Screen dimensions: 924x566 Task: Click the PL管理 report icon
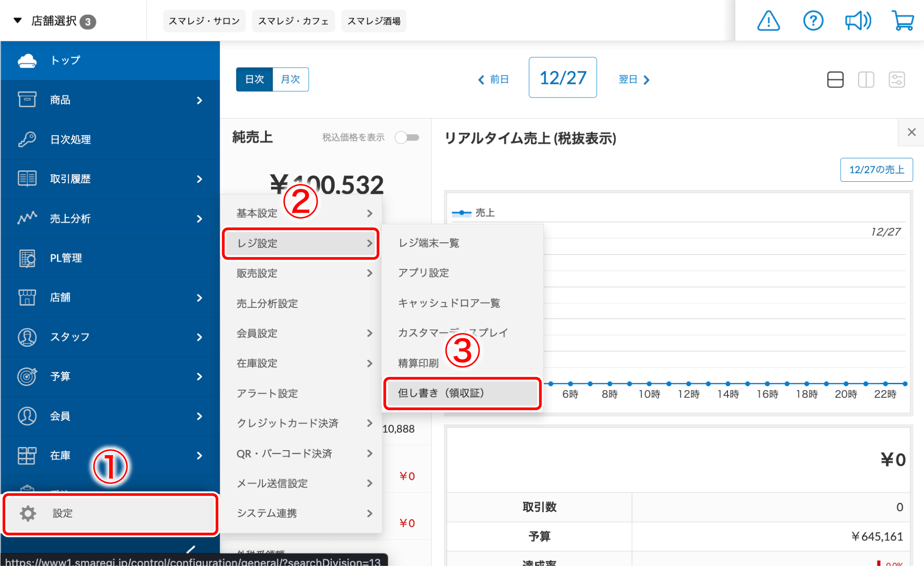point(27,258)
